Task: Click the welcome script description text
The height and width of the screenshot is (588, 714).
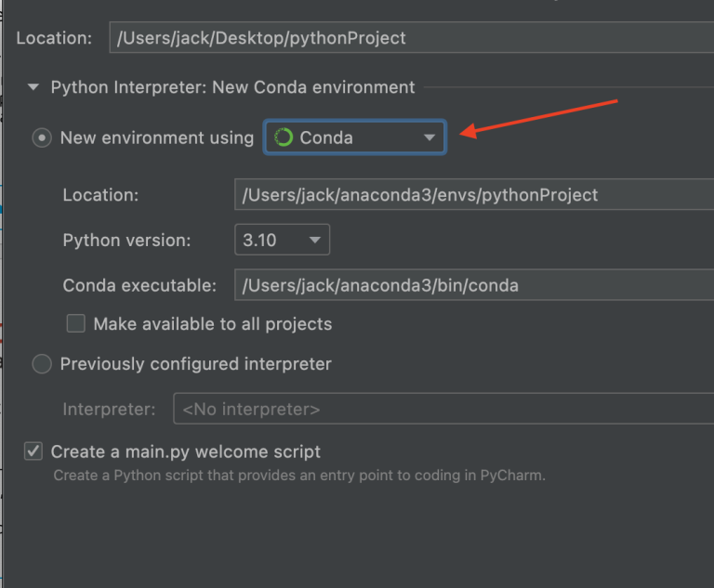Action: click(298, 476)
